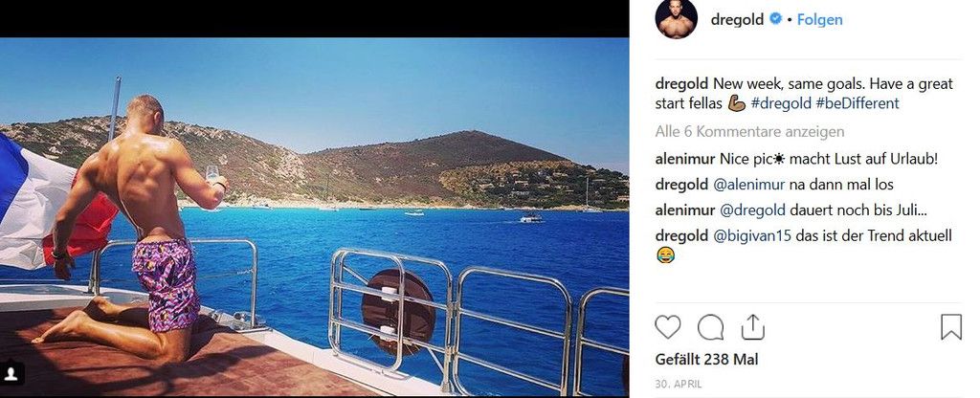Open comments with the speech bubble icon
Viewport: 980px width, 398px height.
coord(711,327)
